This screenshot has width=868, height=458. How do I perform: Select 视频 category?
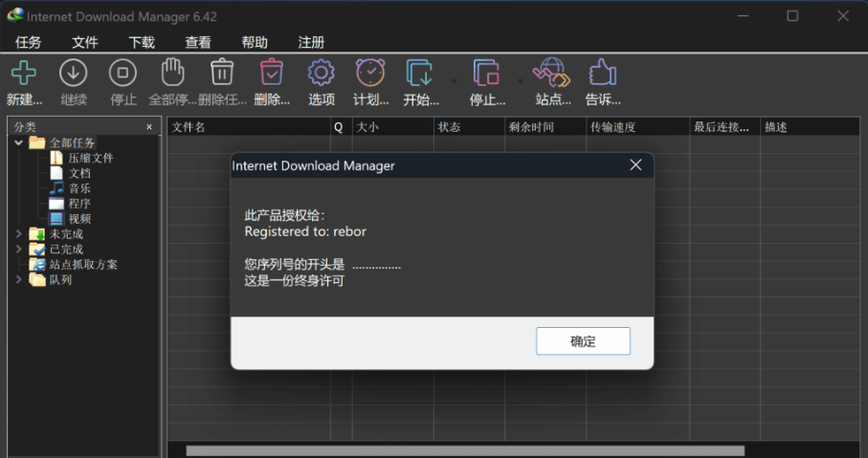[79, 219]
